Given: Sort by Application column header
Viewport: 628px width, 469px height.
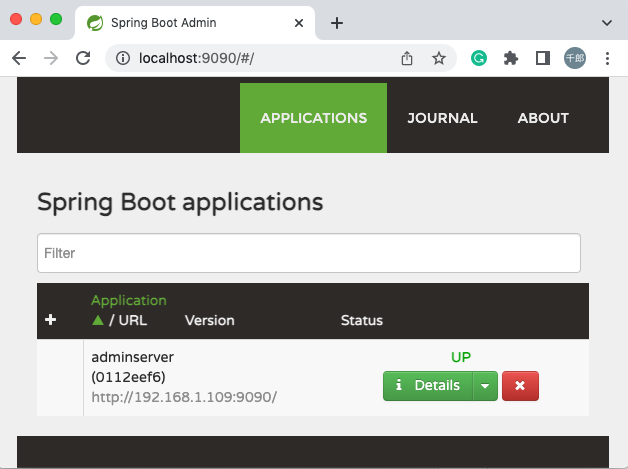Looking at the screenshot, I should [x=129, y=300].
